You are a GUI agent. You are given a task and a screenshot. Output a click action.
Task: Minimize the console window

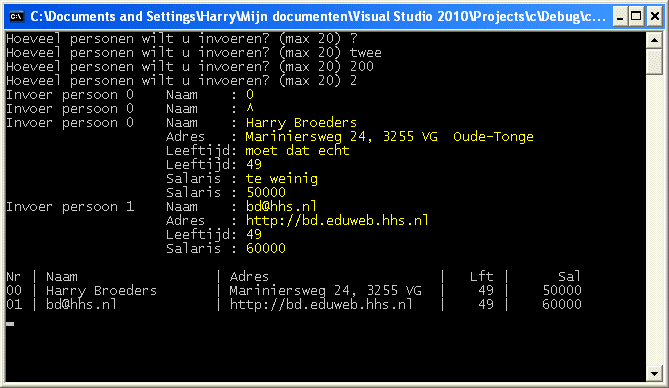pos(620,17)
